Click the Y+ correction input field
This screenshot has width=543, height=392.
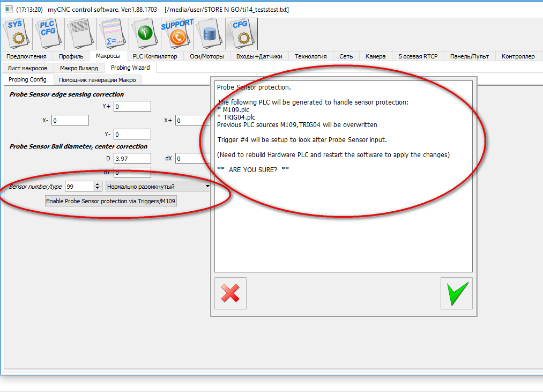132,106
